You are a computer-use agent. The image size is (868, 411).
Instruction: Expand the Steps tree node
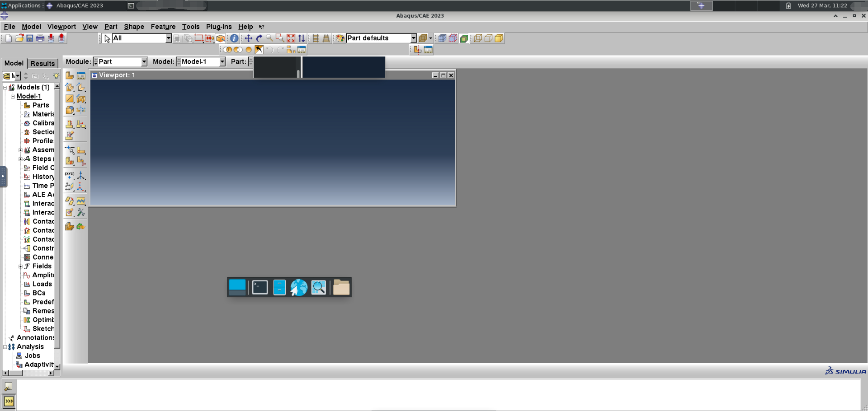(20, 159)
